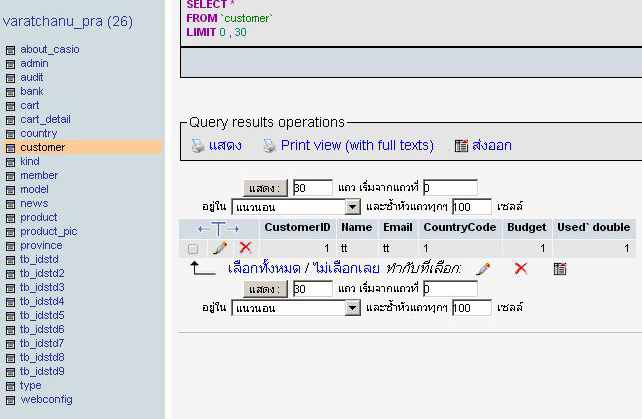Edit row 1 using the pencil icon
642x419 pixels.
(220, 248)
